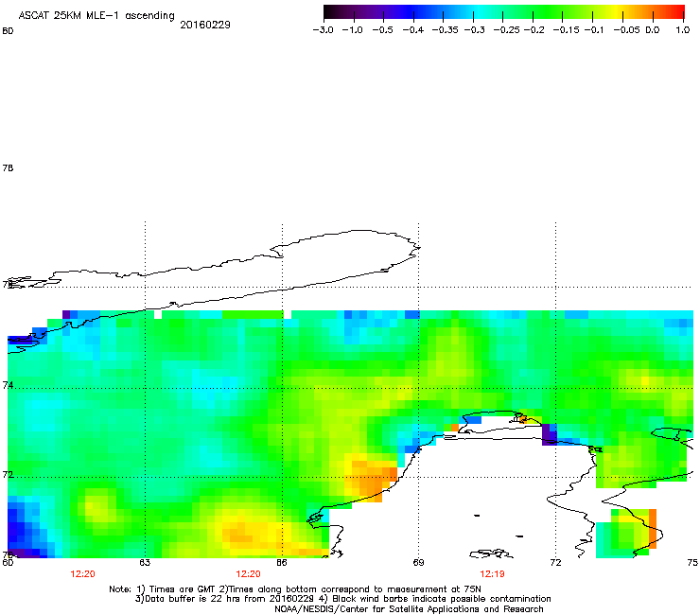The height and width of the screenshot is (615, 700).
Task: Click the 0.0 color scale label
Action: 653,30
